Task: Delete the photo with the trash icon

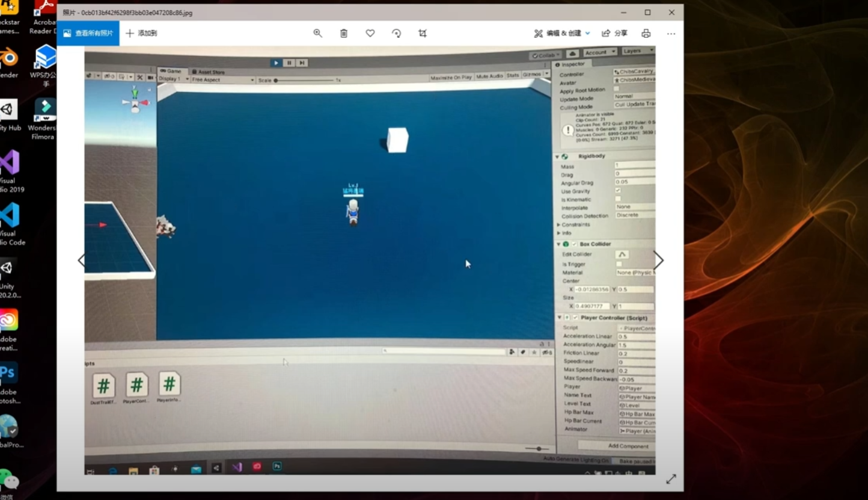Action: tap(344, 34)
